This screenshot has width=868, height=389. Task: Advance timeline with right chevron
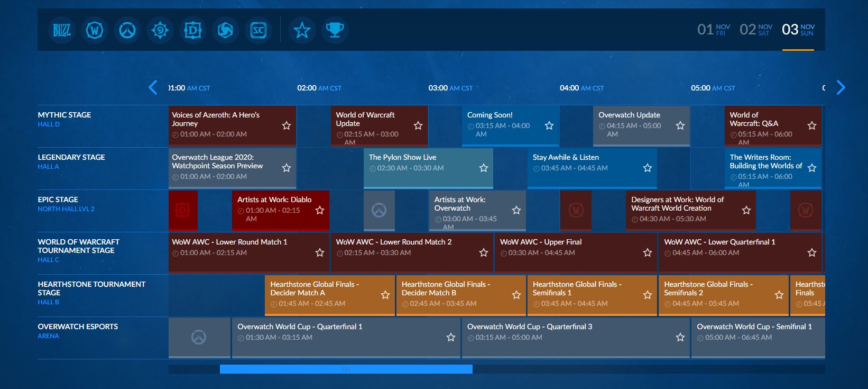pyautogui.click(x=841, y=87)
